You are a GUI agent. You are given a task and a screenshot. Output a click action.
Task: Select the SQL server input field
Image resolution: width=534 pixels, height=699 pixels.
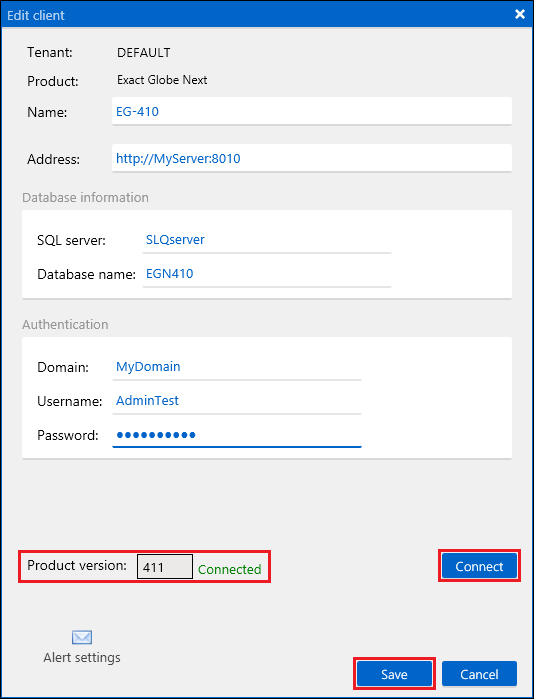coord(267,240)
